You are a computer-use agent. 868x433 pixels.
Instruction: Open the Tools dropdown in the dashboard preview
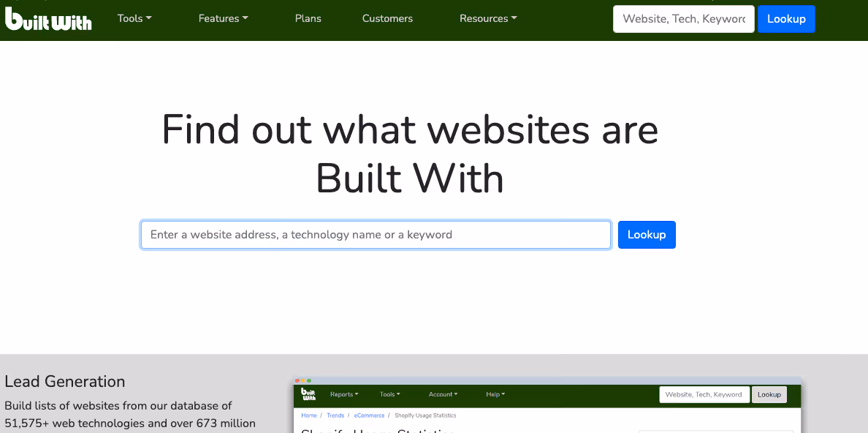(390, 394)
